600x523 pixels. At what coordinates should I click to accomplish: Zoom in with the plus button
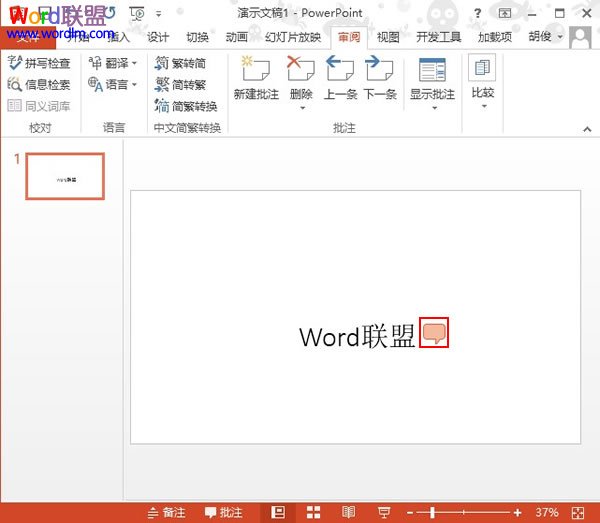(x=518, y=512)
